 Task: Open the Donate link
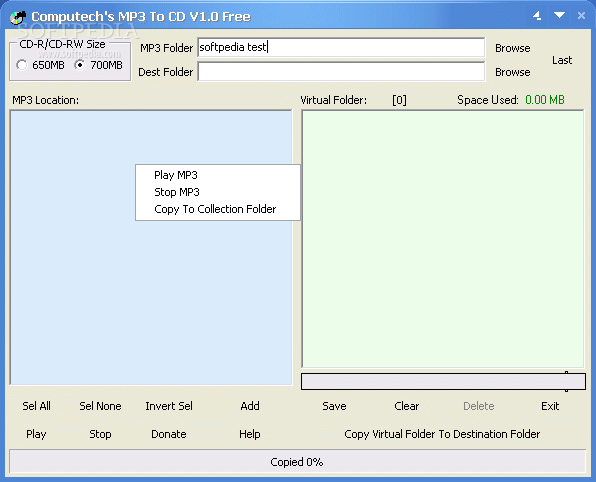pyautogui.click(x=169, y=434)
